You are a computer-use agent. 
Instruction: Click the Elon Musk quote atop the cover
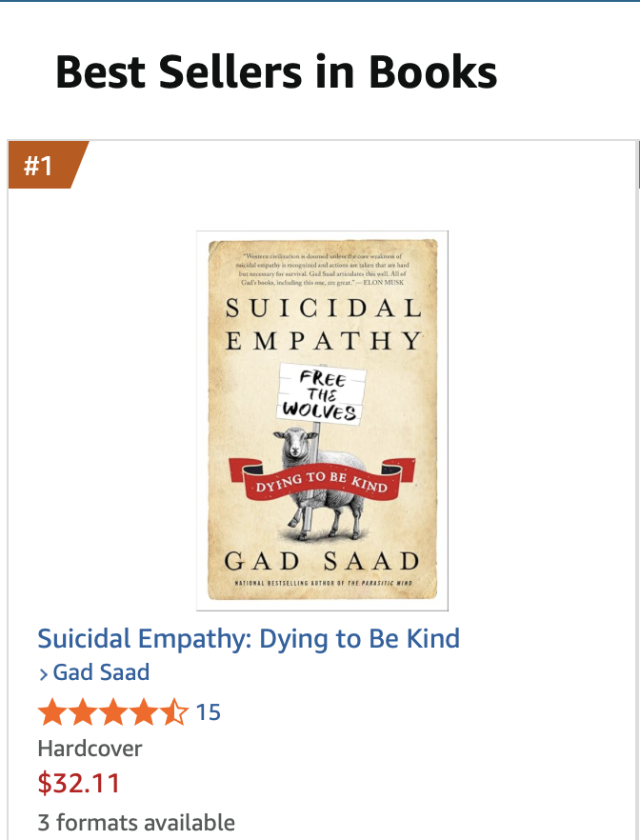pos(323,270)
